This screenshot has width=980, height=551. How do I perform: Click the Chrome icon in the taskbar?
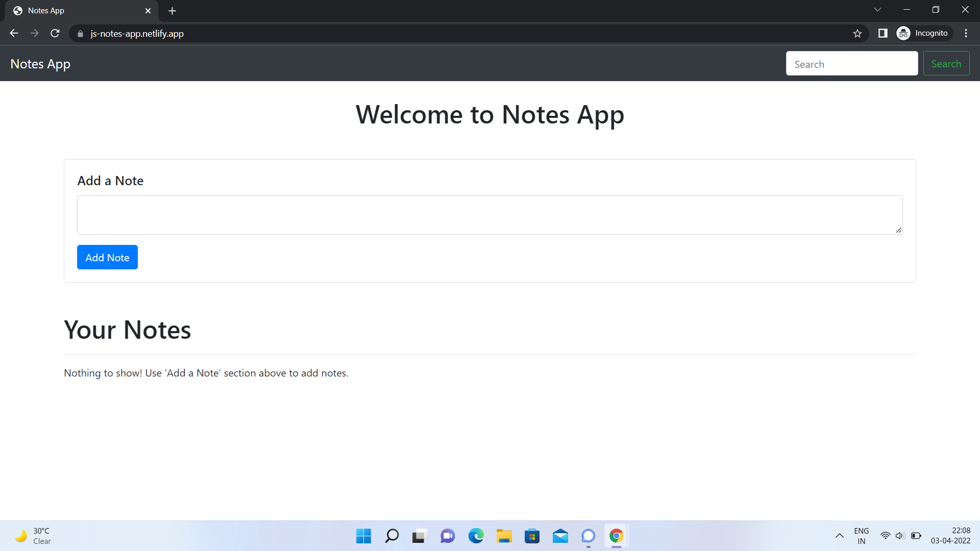tap(616, 536)
